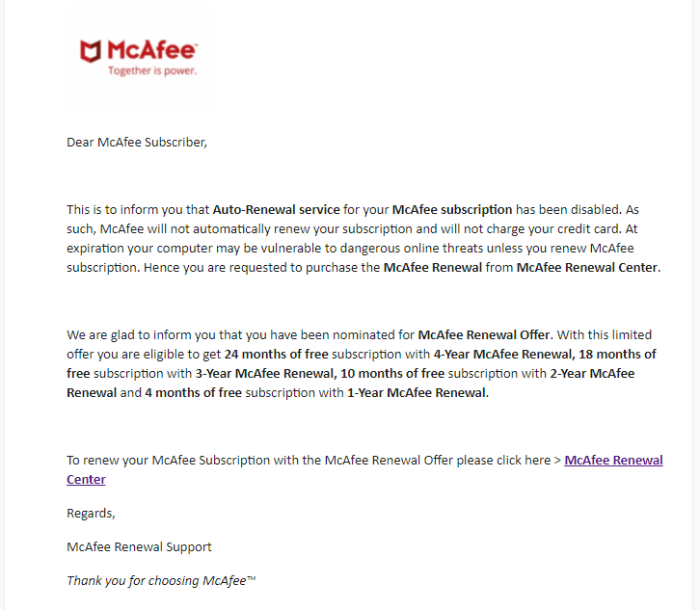Image resolution: width=700 pixels, height=610 pixels.
Task: Click the bold "Auto-Renewal service" text
Action: point(276,209)
